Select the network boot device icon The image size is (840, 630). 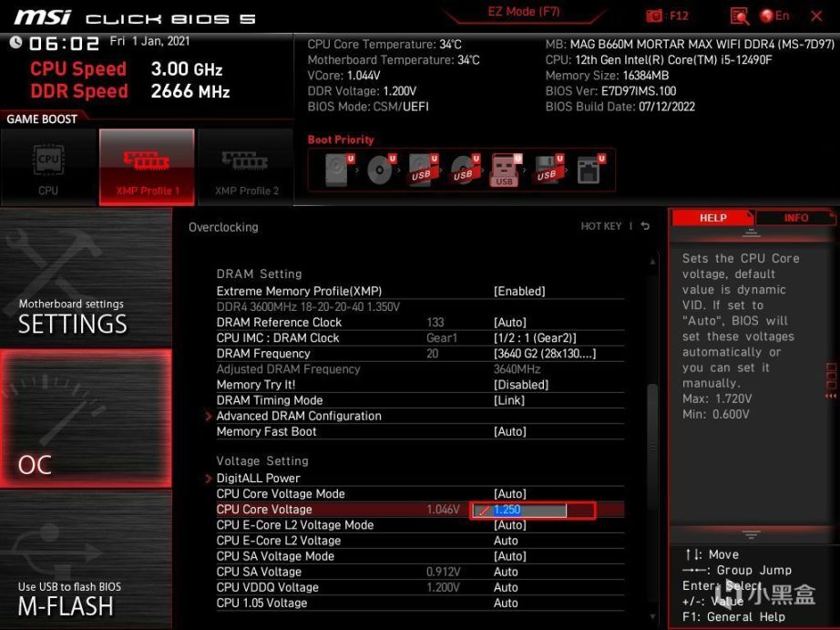coord(589,170)
